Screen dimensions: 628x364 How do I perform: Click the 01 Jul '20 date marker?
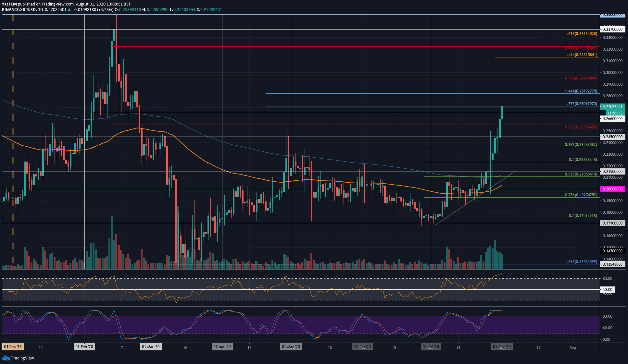click(431, 347)
